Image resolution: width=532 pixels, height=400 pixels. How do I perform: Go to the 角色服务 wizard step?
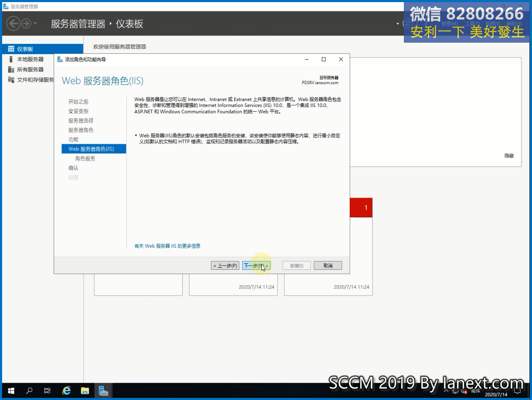85,159
